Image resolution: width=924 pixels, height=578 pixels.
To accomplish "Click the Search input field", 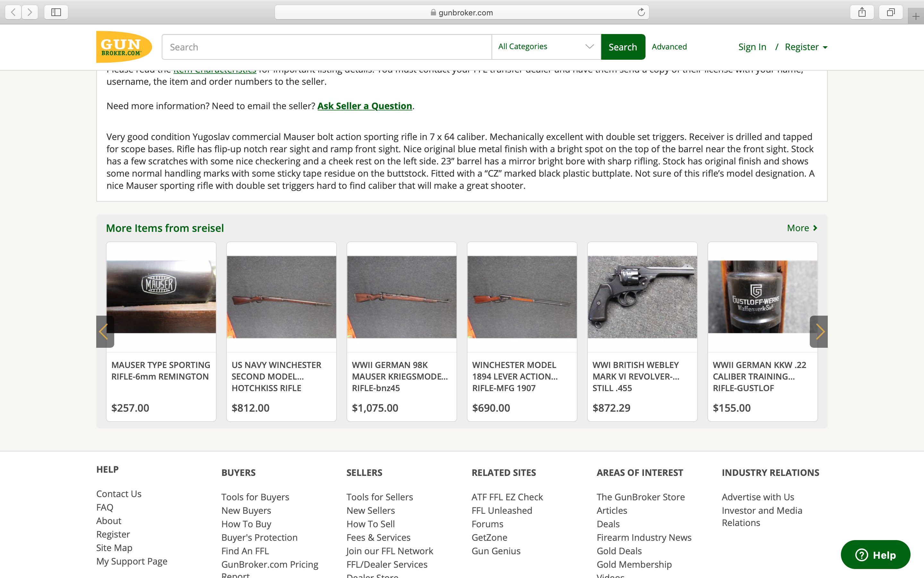I will pyautogui.click(x=327, y=47).
